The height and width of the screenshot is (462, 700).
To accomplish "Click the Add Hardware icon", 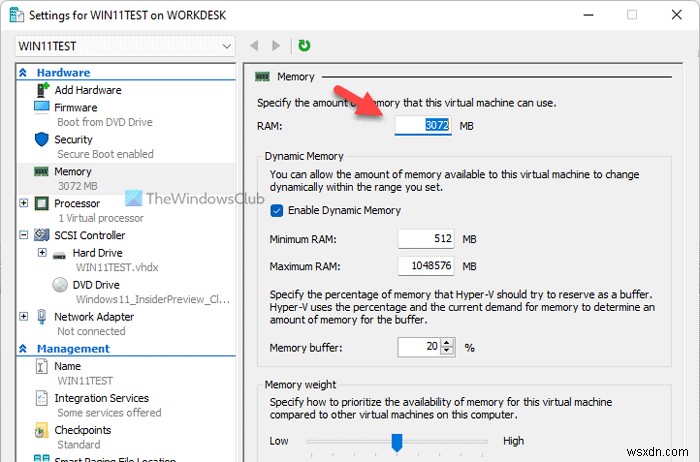I will point(42,90).
